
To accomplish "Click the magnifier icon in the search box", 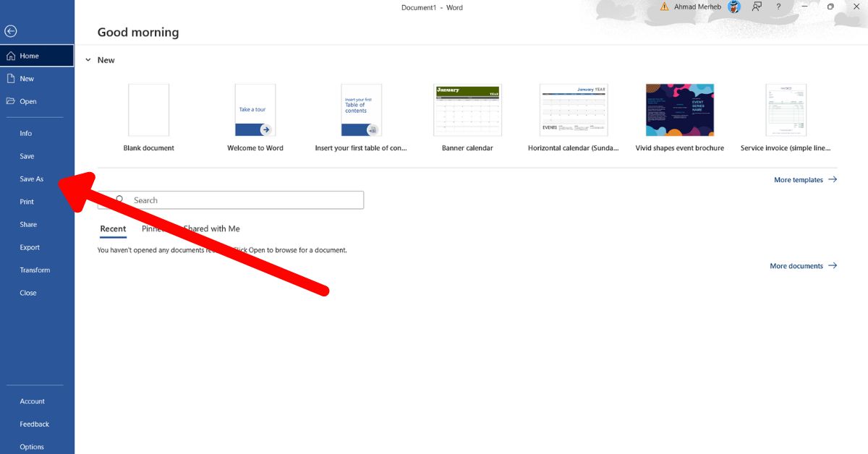I will coord(119,200).
